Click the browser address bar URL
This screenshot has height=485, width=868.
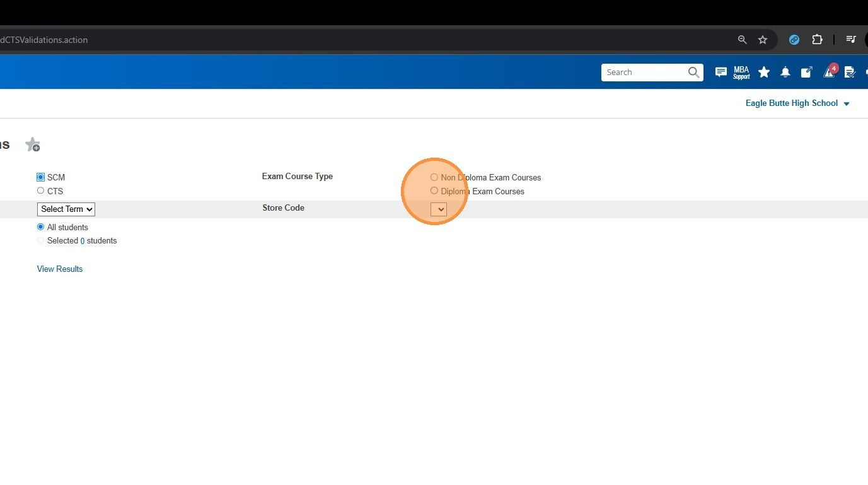point(44,40)
